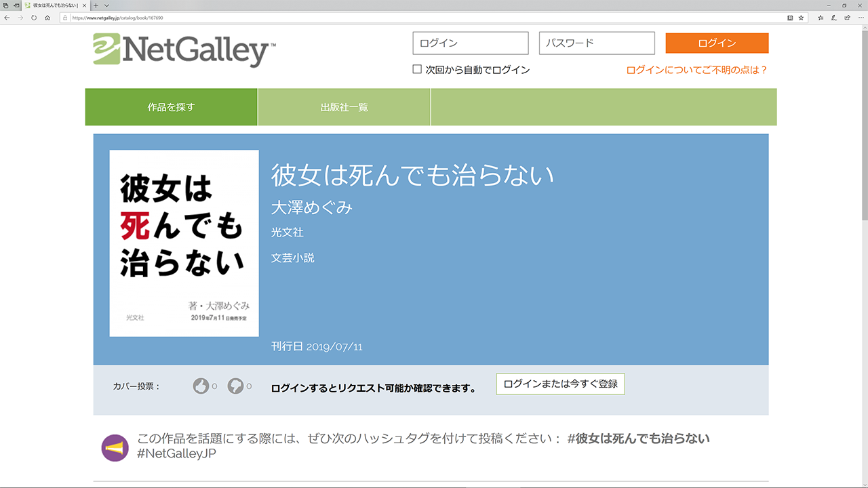Click the #NetGalleyJP hashtag text
Viewport: 868px width, 488px height.
coord(176,453)
